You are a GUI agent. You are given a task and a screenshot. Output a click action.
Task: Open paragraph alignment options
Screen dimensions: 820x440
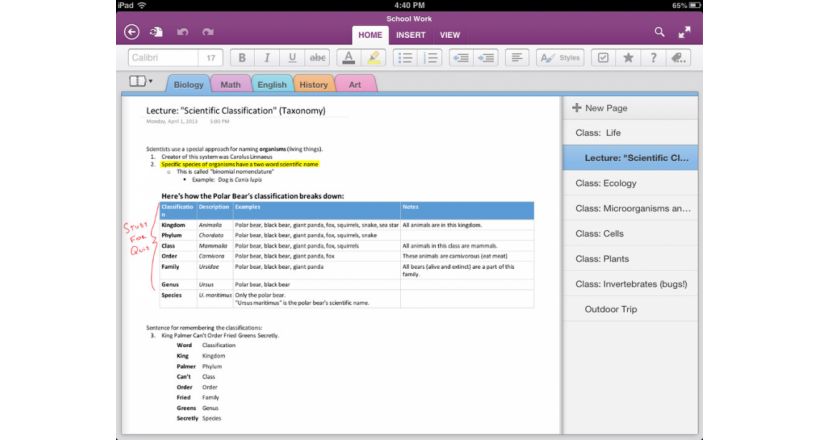(x=517, y=58)
